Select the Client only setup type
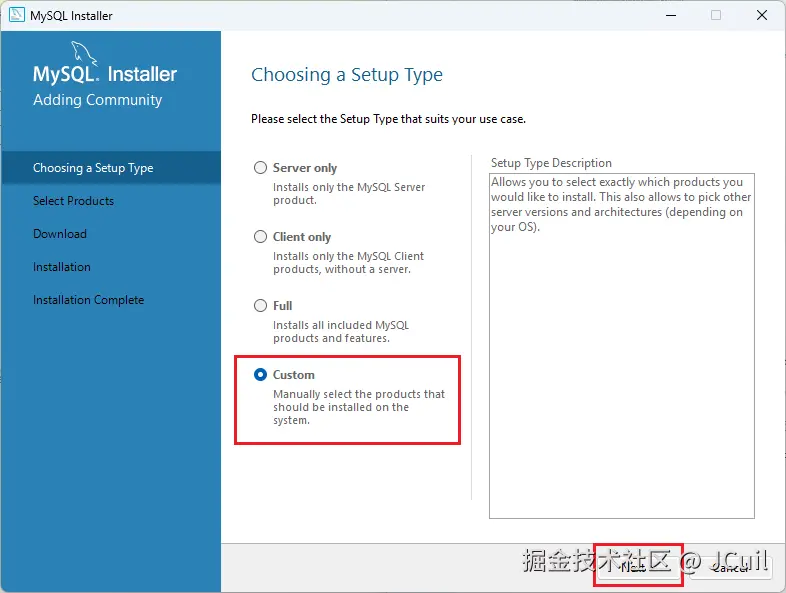This screenshot has height=593, width=786. click(260, 237)
